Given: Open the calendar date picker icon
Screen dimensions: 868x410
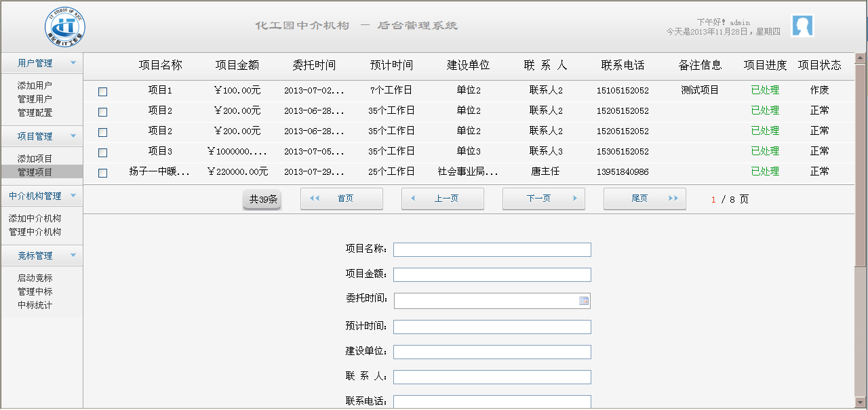Looking at the screenshot, I should tap(583, 301).
